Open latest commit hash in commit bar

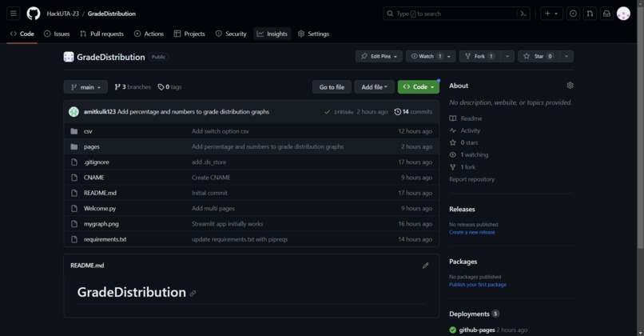(344, 112)
